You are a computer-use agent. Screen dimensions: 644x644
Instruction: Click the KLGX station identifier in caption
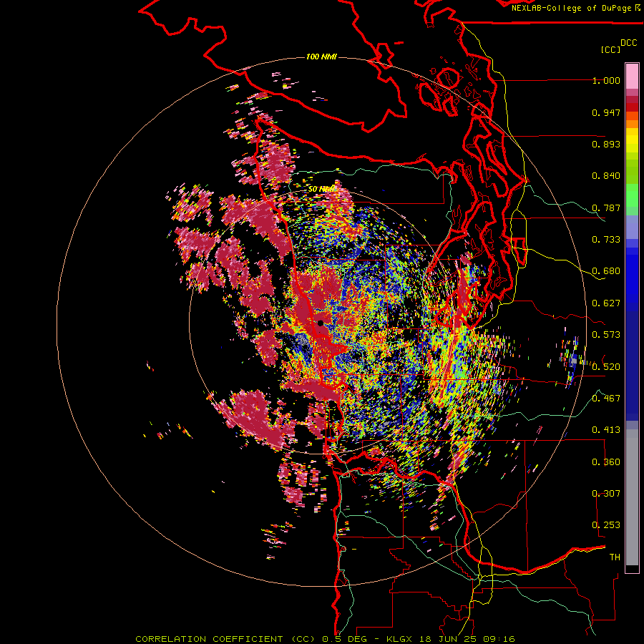(x=400, y=639)
